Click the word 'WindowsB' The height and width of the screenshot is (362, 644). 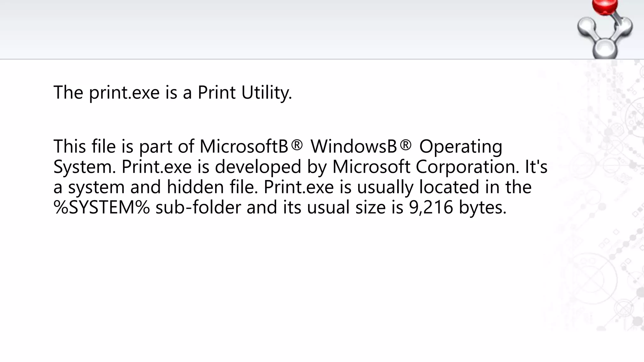point(354,146)
